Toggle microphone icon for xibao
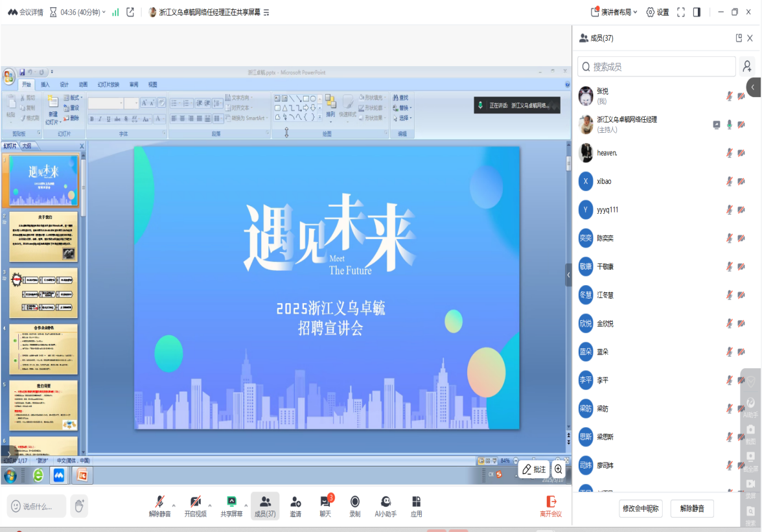 pyautogui.click(x=729, y=181)
